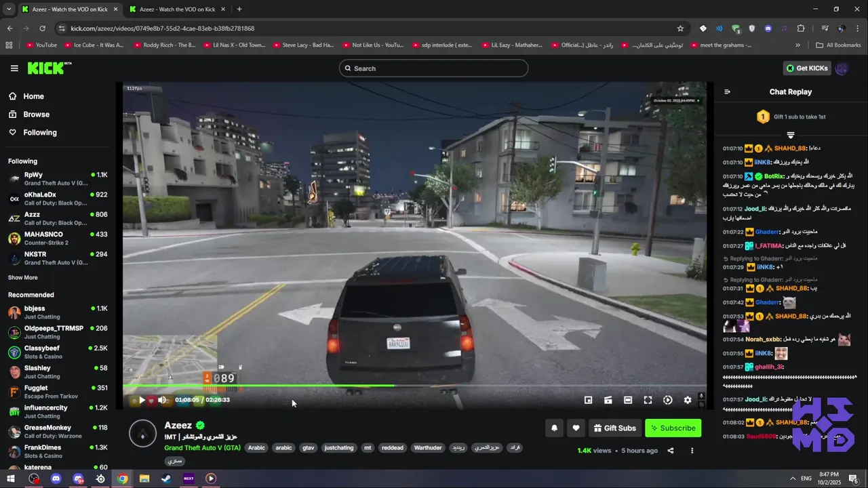The image size is (868, 488).
Task: Open the Kick user profile avatar menu
Action: click(842, 68)
